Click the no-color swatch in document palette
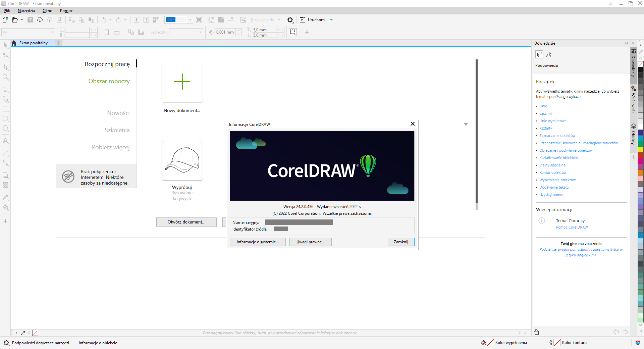The image size is (644, 349). point(35,333)
